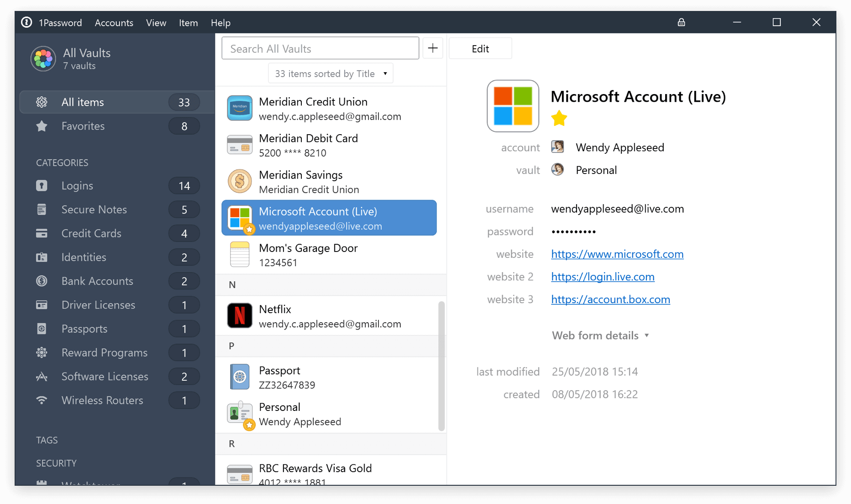
Task: Select the Logins category icon
Action: tap(42, 185)
